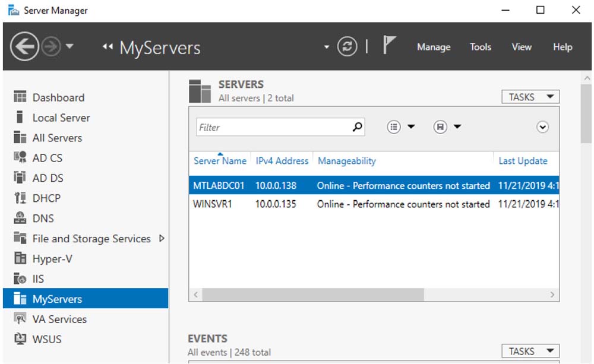Open Dashboard from the sidebar

point(58,97)
